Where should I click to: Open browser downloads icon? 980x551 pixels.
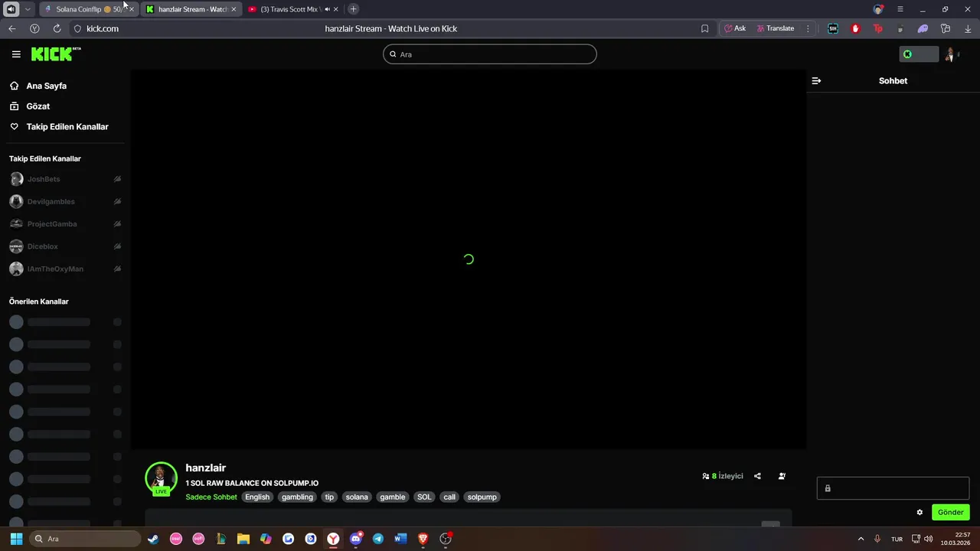point(968,28)
